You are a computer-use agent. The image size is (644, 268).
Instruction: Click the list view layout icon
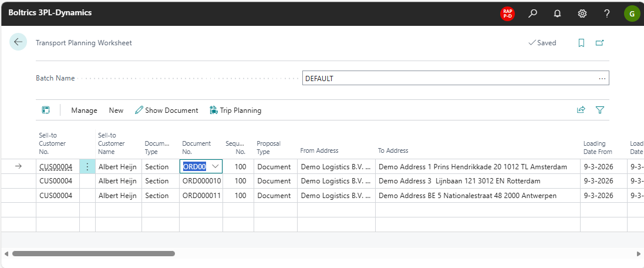(46, 110)
